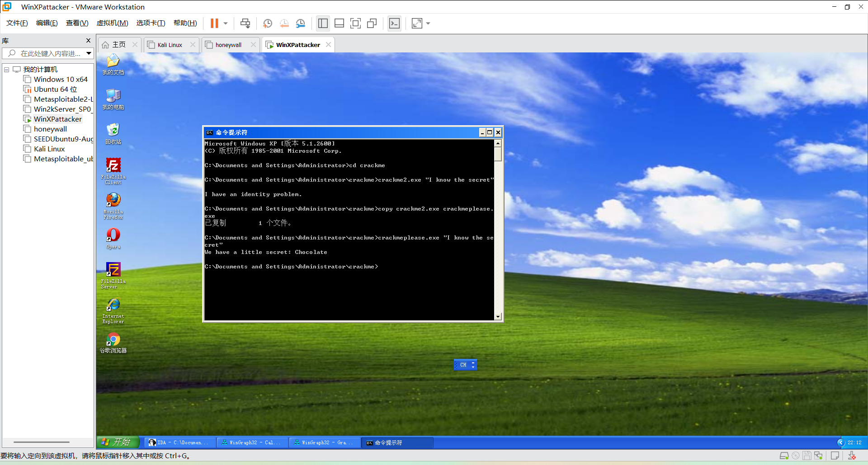Select the Opera desktop icon

tap(113, 239)
